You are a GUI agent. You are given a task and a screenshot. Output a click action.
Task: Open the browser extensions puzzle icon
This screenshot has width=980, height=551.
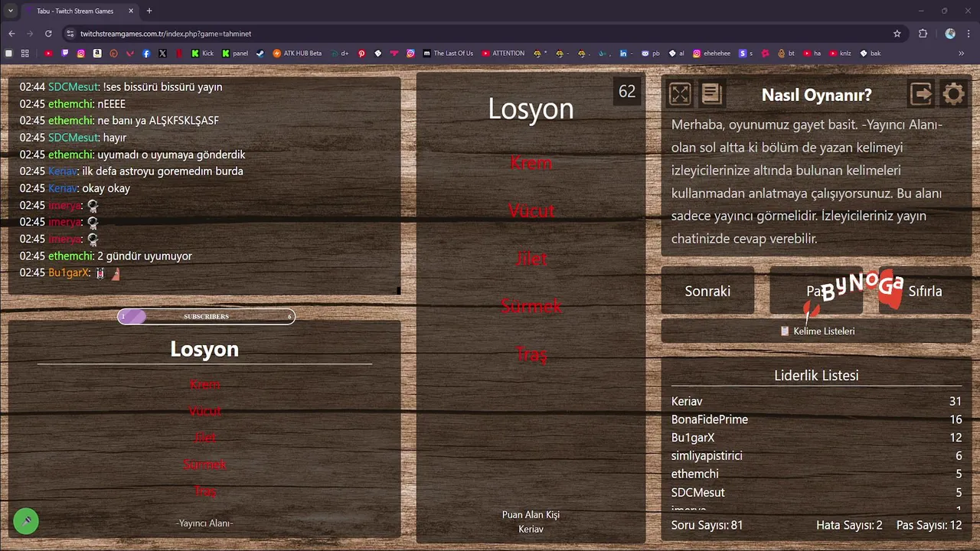pos(923,34)
